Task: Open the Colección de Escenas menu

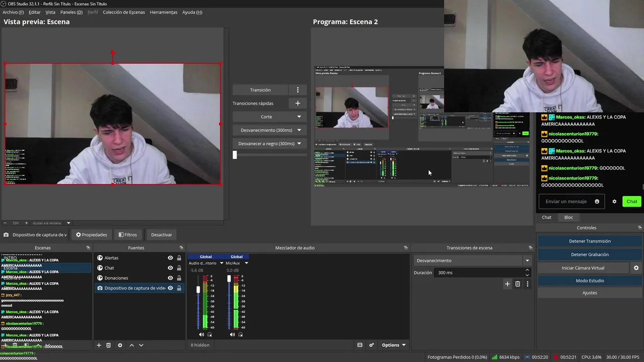Action: click(x=124, y=12)
